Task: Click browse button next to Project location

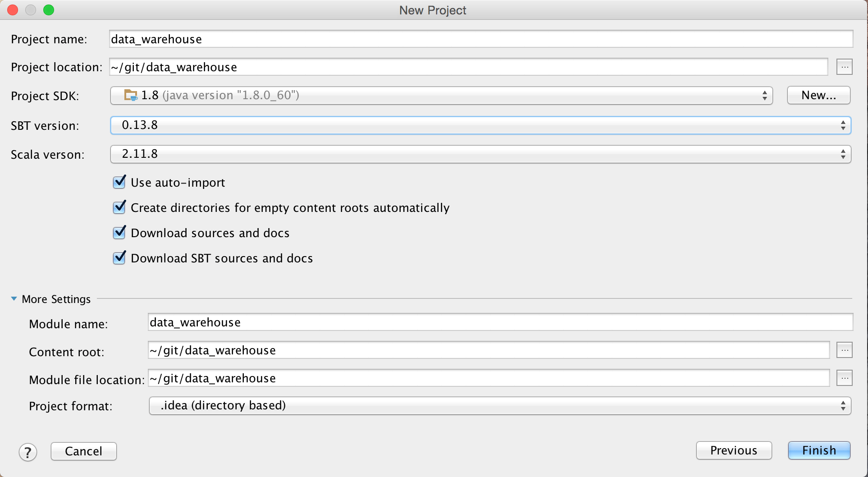Action: [x=844, y=67]
